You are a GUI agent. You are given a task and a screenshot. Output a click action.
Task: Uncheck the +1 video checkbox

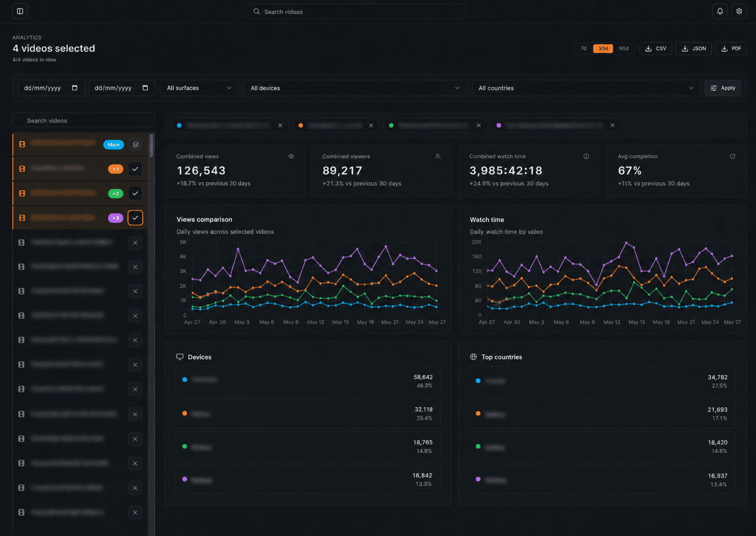pos(135,169)
